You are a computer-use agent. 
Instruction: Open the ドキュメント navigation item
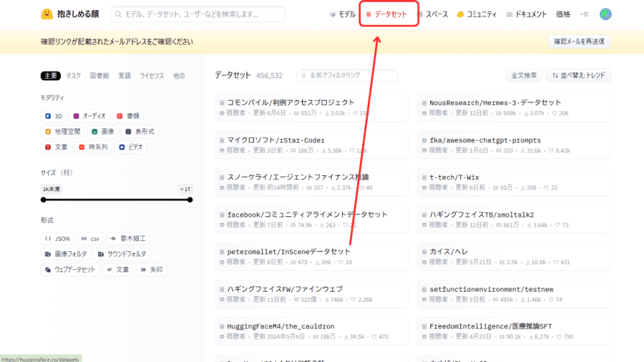pyautogui.click(x=526, y=14)
